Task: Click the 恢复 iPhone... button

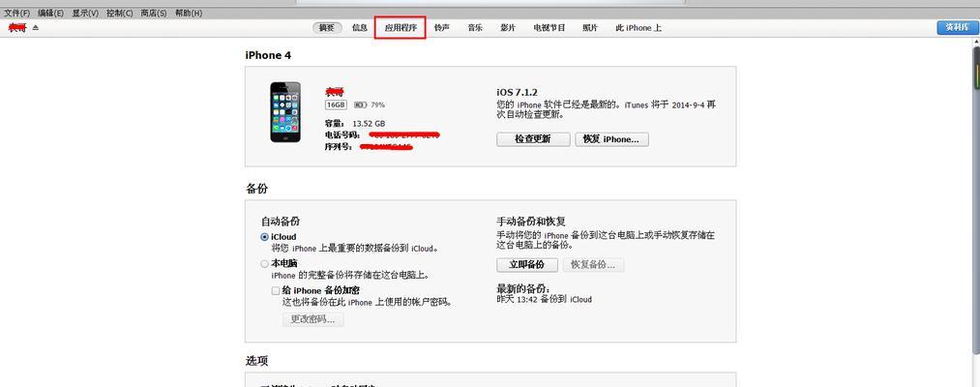Action: click(611, 139)
